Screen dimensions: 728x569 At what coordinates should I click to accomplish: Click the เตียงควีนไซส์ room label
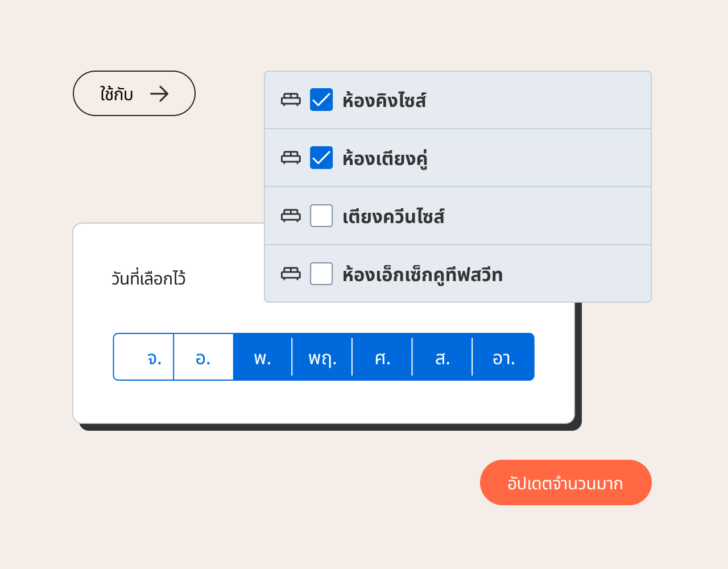click(393, 217)
